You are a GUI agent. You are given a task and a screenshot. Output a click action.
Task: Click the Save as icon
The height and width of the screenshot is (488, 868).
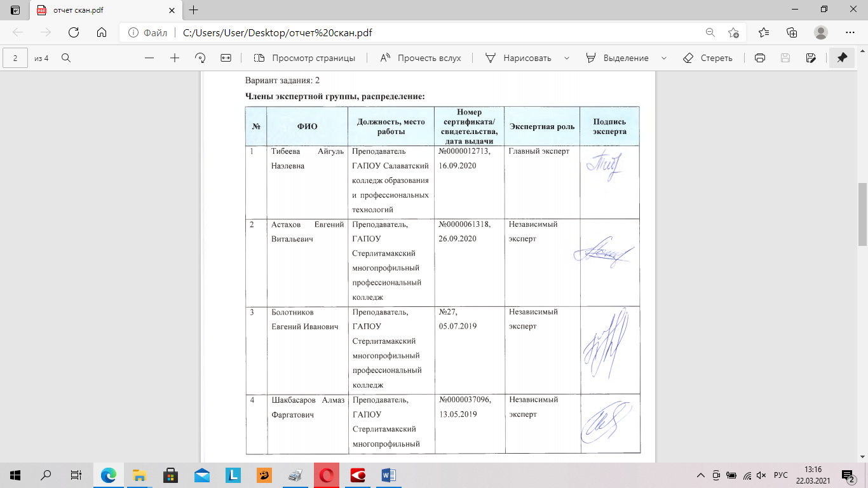point(810,58)
